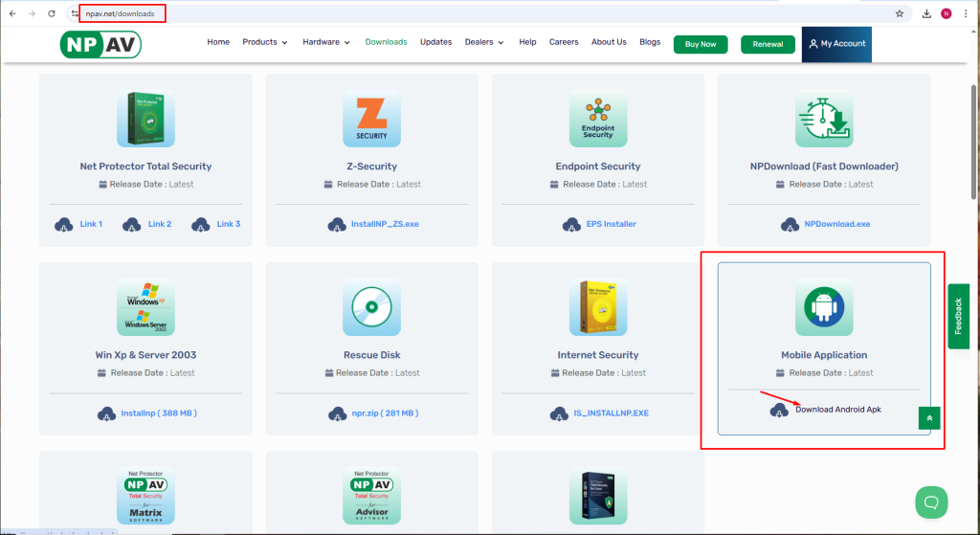Viewport: 980px width, 535px height.
Task: Open the chat widget bubble
Action: (930, 501)
